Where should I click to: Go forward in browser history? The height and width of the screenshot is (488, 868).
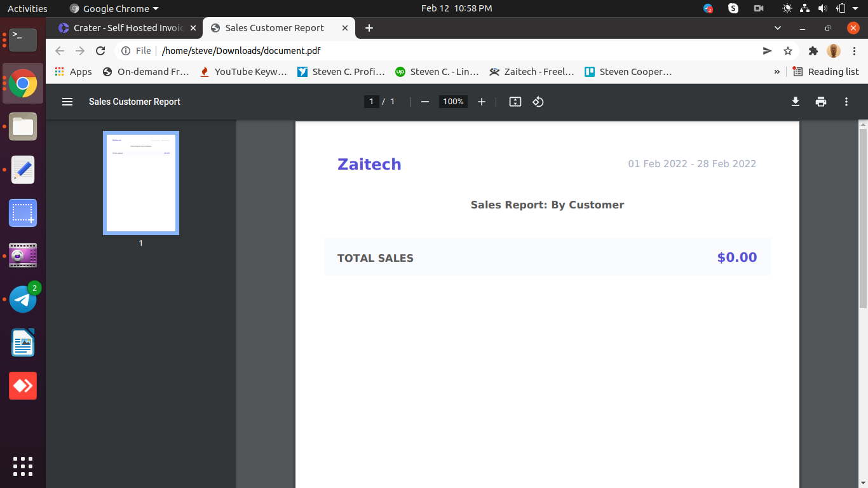tap(80, 51)
